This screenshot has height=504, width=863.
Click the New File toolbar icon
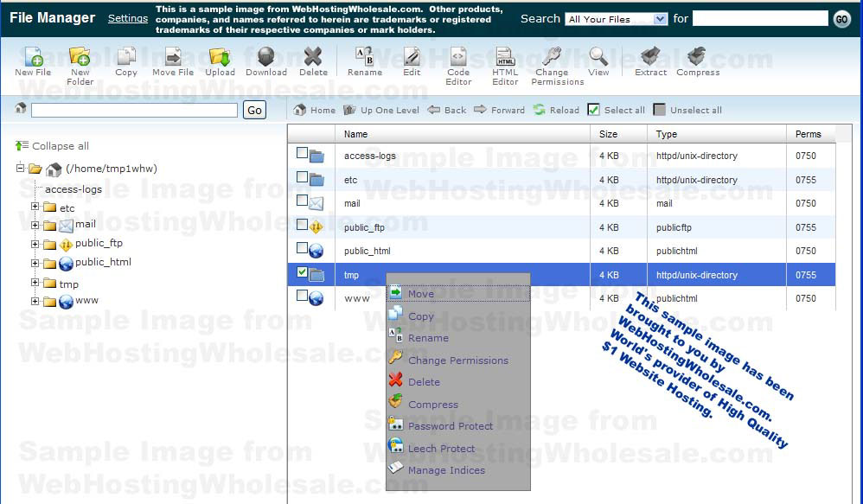pos(33,57)
